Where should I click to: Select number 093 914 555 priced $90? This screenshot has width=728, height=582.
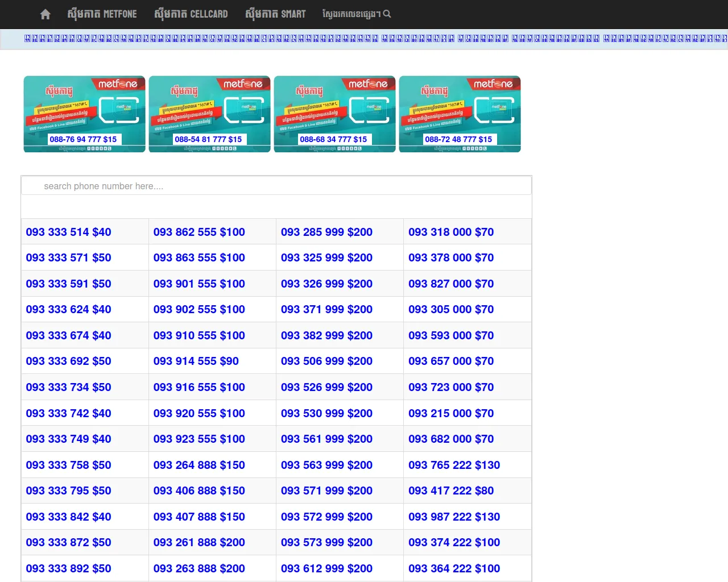click(x=195, y=361)
